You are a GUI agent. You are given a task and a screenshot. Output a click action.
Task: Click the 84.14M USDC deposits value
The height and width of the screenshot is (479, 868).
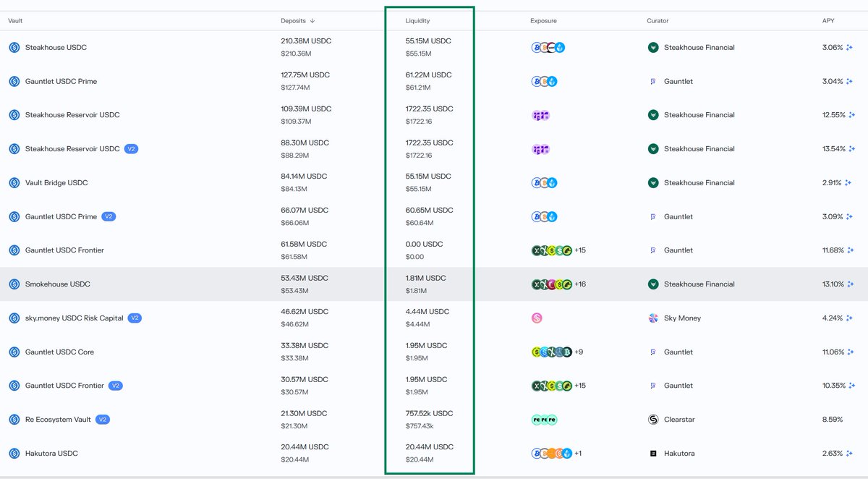(x=305, y=177)
